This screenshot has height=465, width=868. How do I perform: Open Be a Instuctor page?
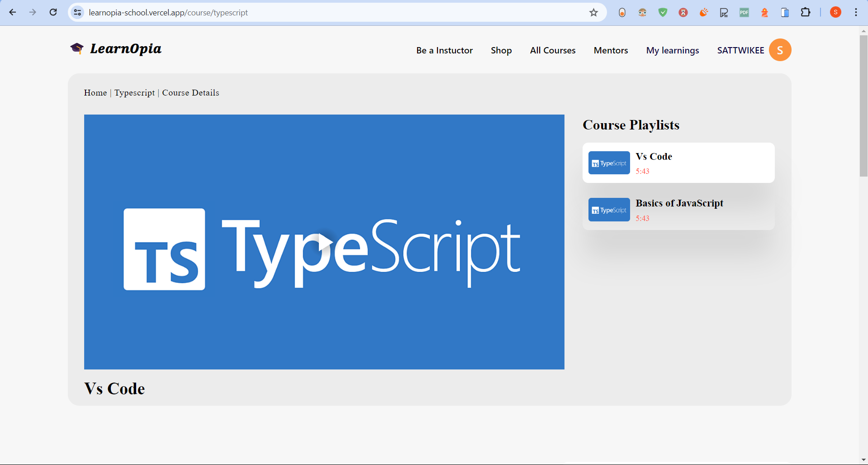(x=445, y=50)
